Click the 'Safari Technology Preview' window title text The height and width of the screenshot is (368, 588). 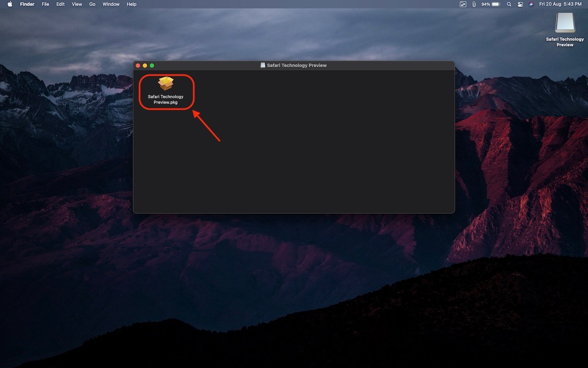click(297, 65)
